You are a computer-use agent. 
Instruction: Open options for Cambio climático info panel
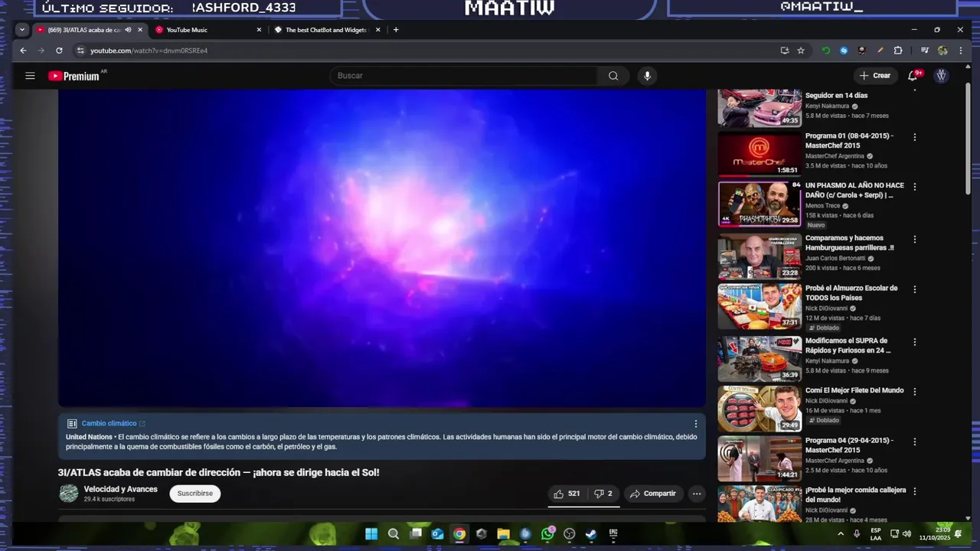tap(696, 423)
